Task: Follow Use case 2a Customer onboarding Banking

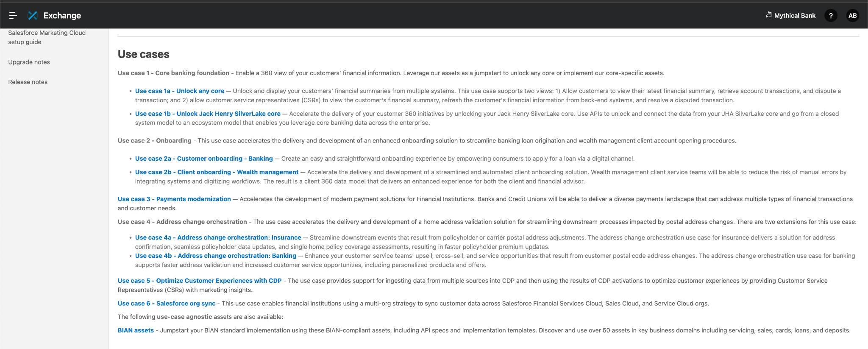Action: coord(204,159)
